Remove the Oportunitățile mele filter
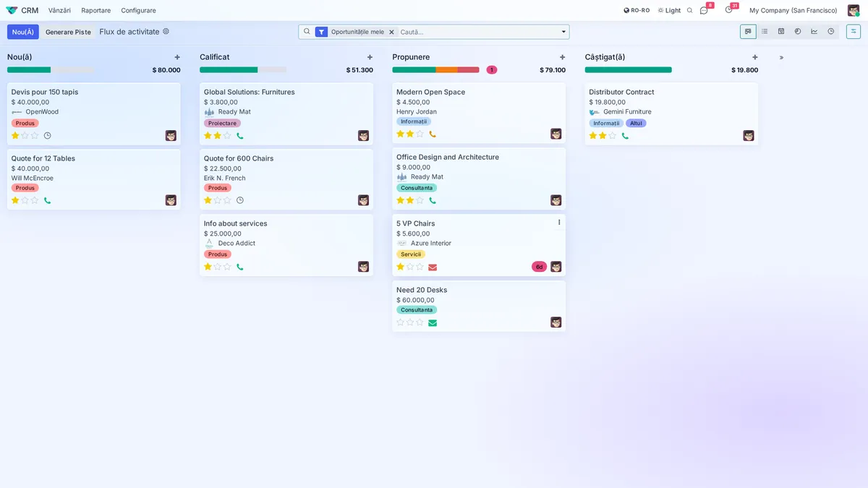Viewport: 868px width, 488px height. coord(391,32)
